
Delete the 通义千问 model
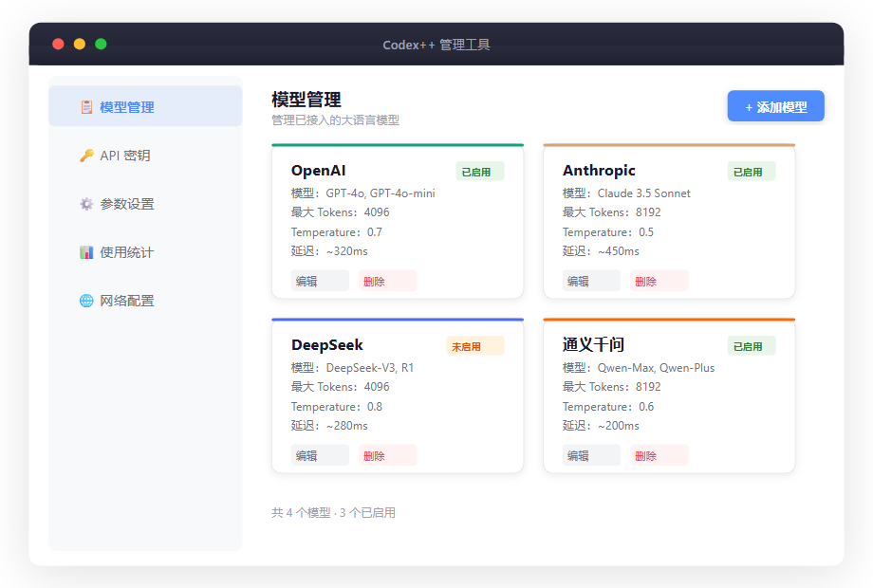[659, 455]
